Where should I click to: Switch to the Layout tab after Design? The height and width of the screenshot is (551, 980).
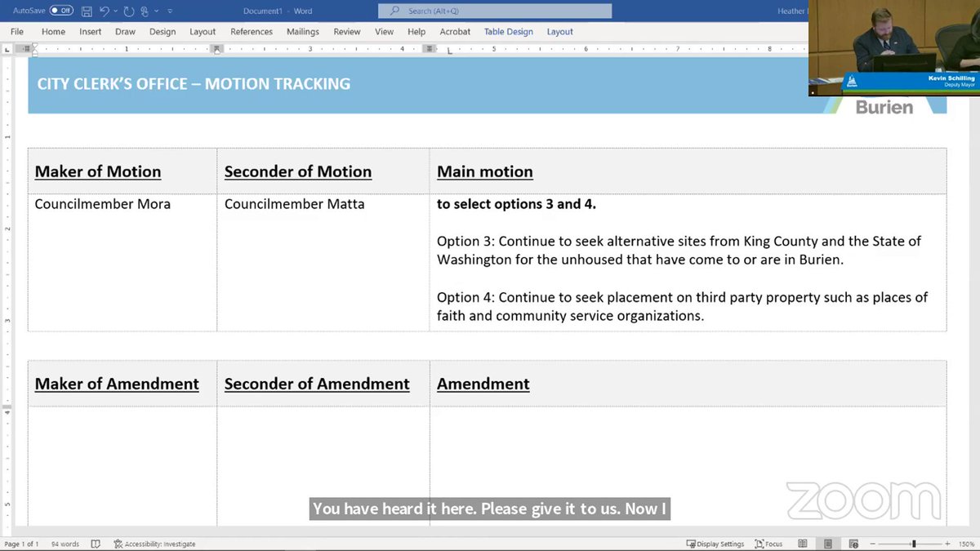[x=203, y=32]
